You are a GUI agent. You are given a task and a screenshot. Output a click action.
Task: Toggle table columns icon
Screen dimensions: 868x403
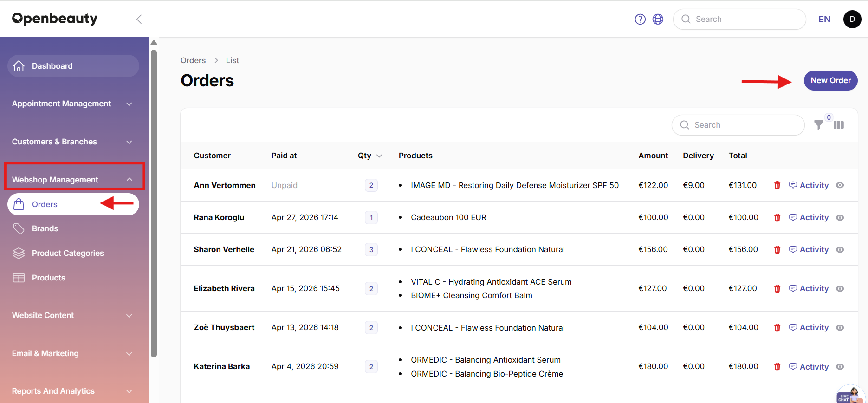tap(839, 125)
